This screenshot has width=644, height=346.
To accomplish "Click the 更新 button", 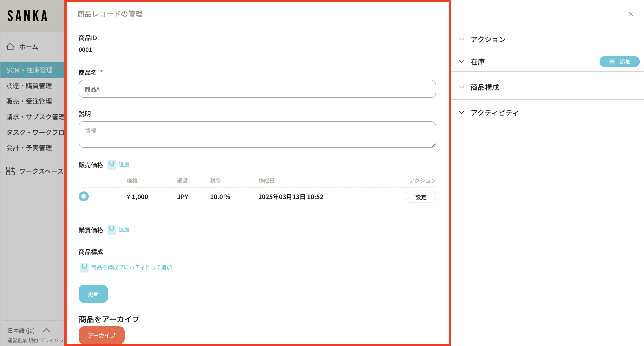I will pyautogui.click(x=93, y=294).
